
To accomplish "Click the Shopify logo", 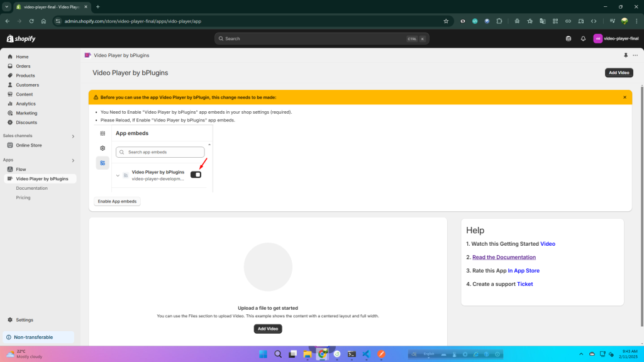I will pyautogui.click(x=21, y=38).
